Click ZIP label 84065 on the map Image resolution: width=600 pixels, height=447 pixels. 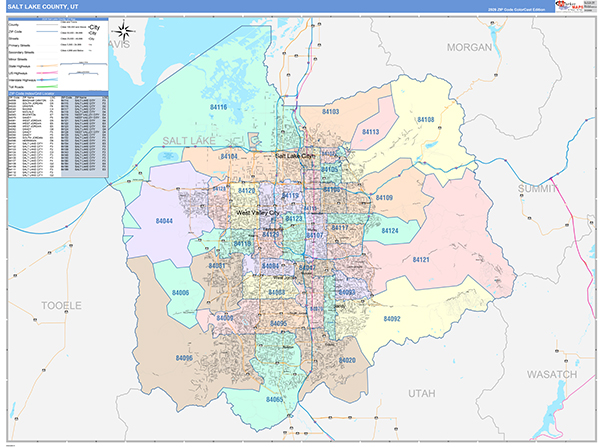(275, 400)
